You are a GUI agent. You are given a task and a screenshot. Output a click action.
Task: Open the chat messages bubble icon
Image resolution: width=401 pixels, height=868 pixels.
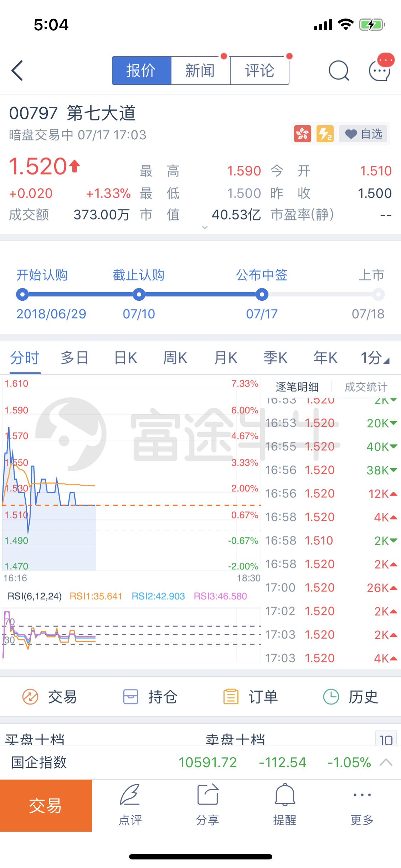click(380, 70)
